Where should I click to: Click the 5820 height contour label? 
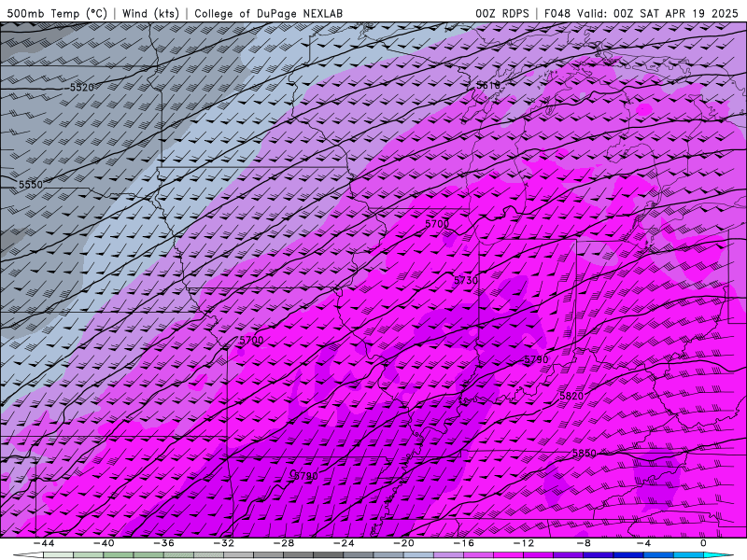pos(571,396)
